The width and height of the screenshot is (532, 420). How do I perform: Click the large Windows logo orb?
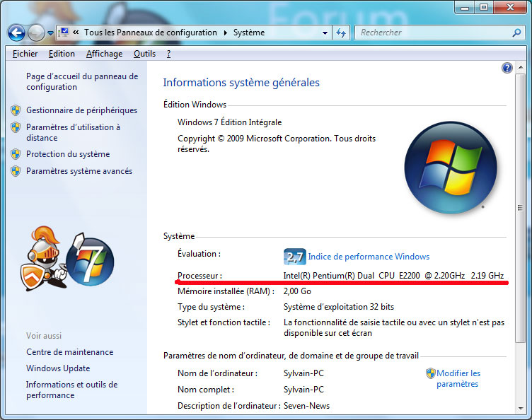coord(451,168)
